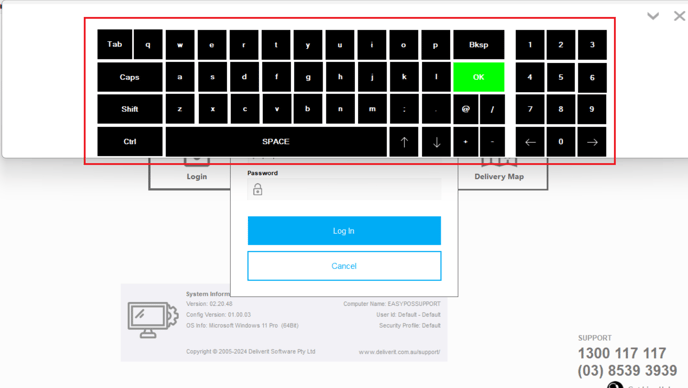
Task: Tap numpad key 9
Action: click(x=592, y=109)
